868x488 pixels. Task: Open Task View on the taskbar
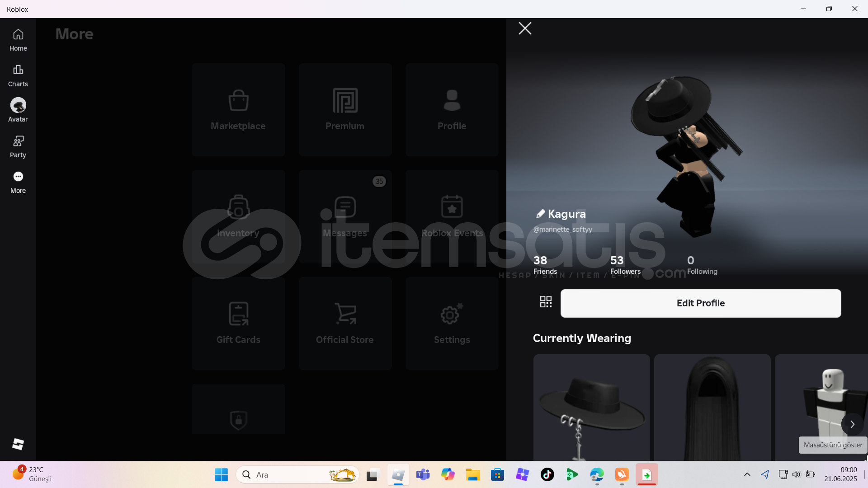[372, 475]
